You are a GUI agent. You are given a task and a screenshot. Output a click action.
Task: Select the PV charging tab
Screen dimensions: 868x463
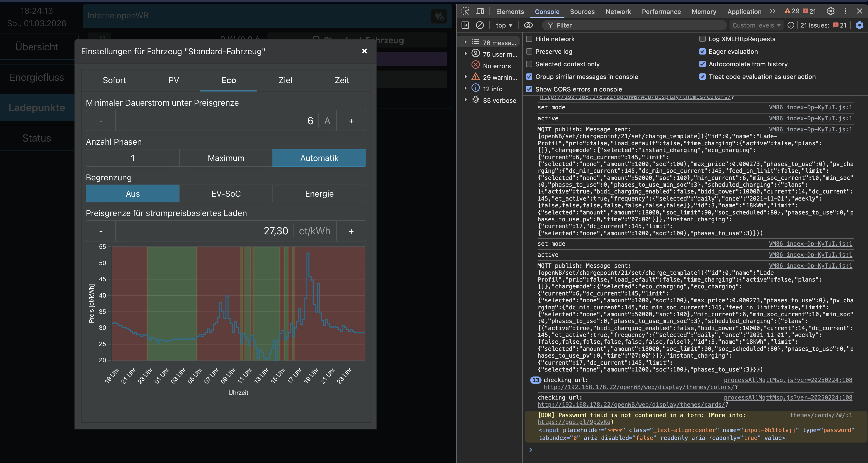[174, 80]
